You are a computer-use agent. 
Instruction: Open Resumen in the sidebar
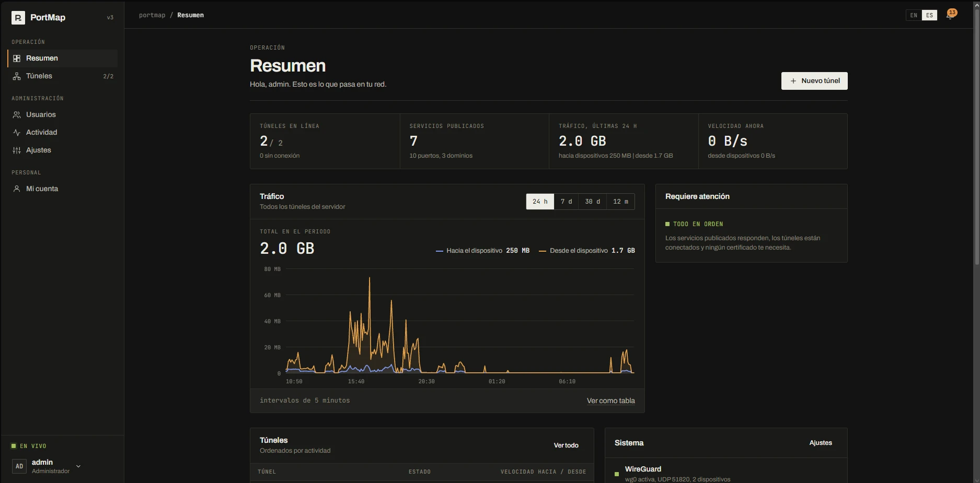(x=63, y=58)
